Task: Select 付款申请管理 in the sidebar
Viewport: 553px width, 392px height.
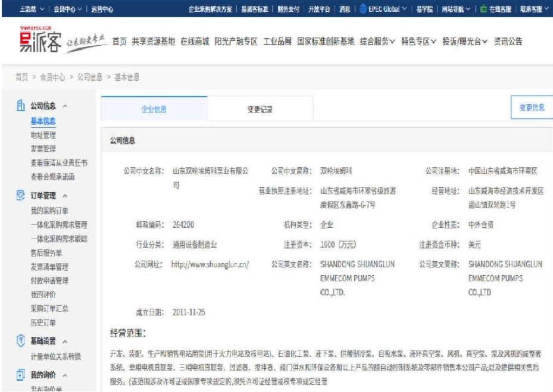Action: (49, 281)
